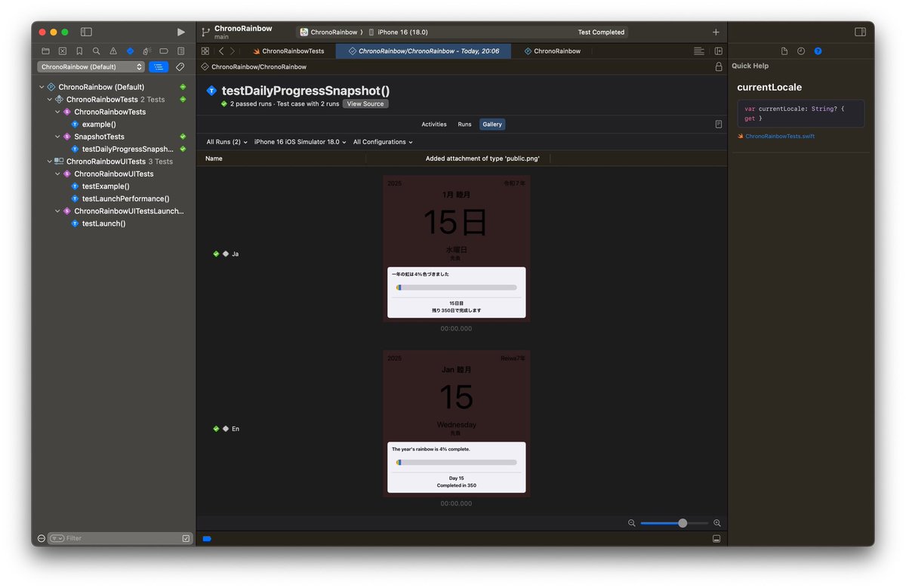Zoom out the gallery with the minus magnifier

point(632,523)
